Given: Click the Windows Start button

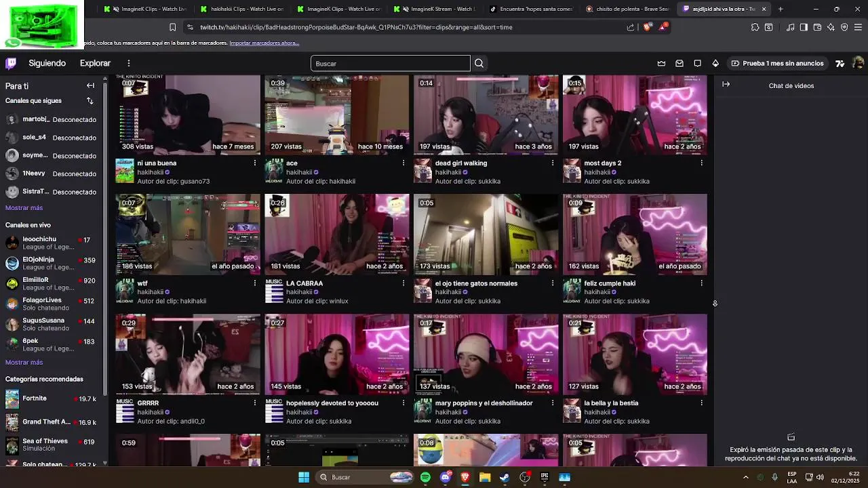Looking at the screenshot, I should pyautogui.click(x=304, y=477).
